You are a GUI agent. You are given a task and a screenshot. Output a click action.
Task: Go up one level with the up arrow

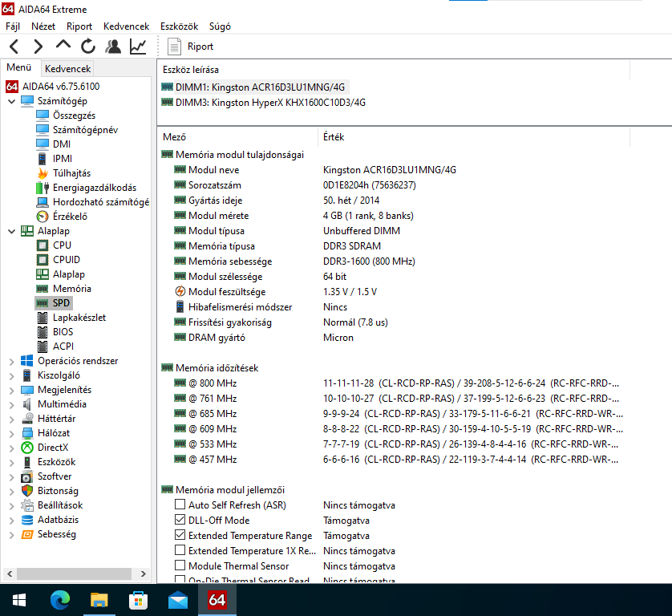tap(63, 46)
